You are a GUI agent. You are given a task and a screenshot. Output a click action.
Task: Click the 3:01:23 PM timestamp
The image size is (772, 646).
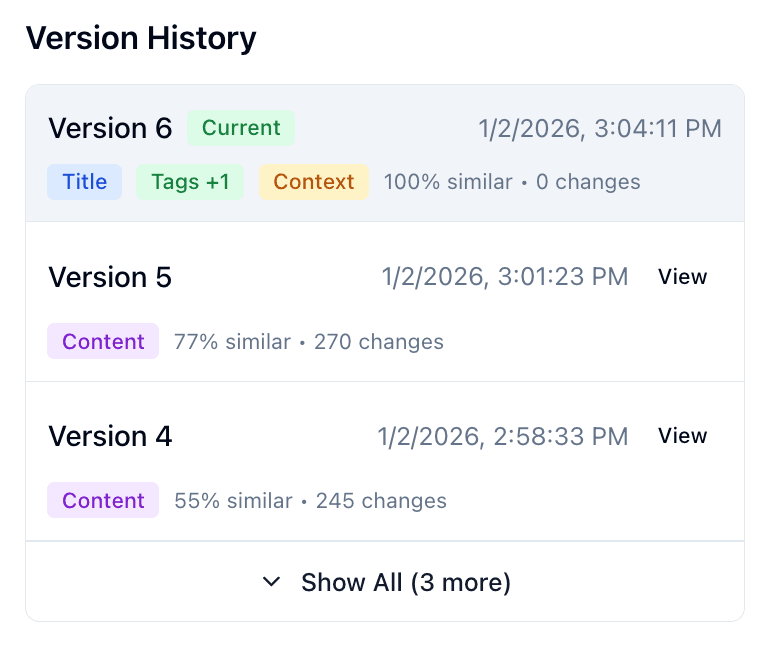[x=505, y=277]
